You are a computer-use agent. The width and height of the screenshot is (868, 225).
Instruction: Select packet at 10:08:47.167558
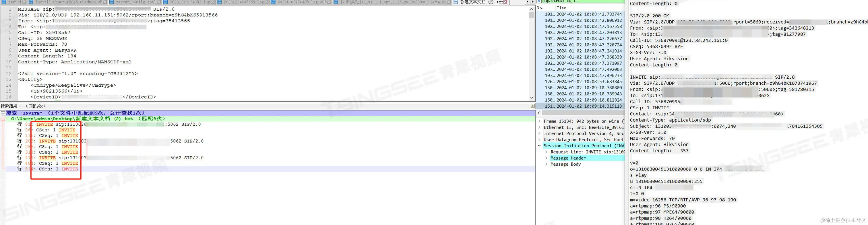click(x=580, y=26)
